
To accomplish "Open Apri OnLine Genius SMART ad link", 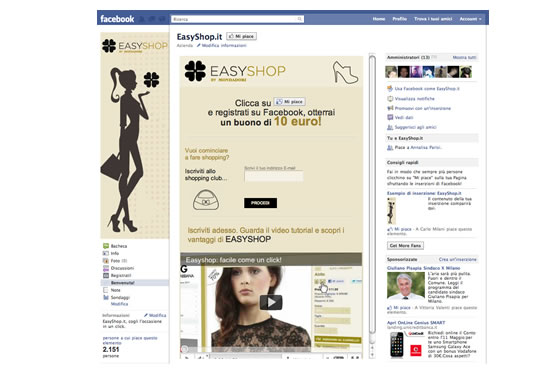I will [x=416, y=323].
